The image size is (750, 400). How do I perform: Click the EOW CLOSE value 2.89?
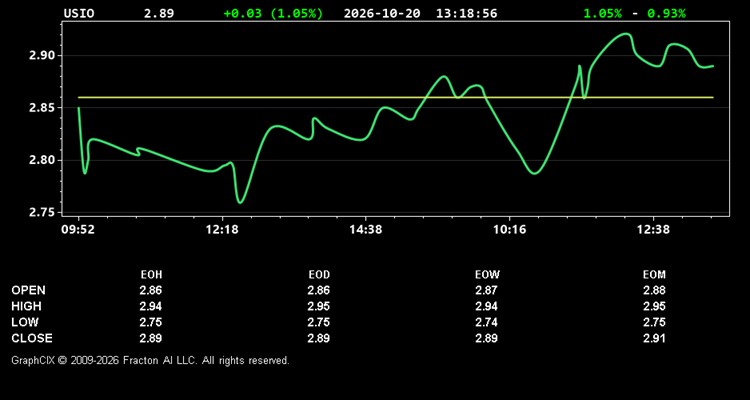click(486, 338)
